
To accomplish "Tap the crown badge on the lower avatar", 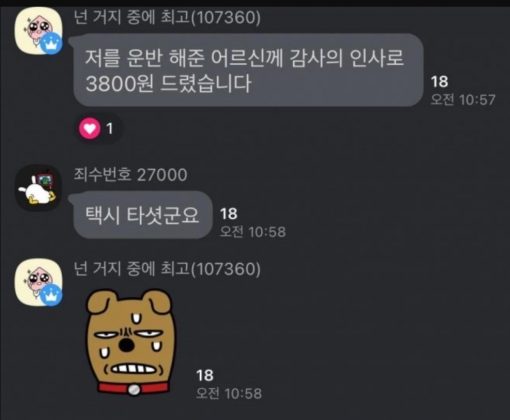I will coord(51,295).
